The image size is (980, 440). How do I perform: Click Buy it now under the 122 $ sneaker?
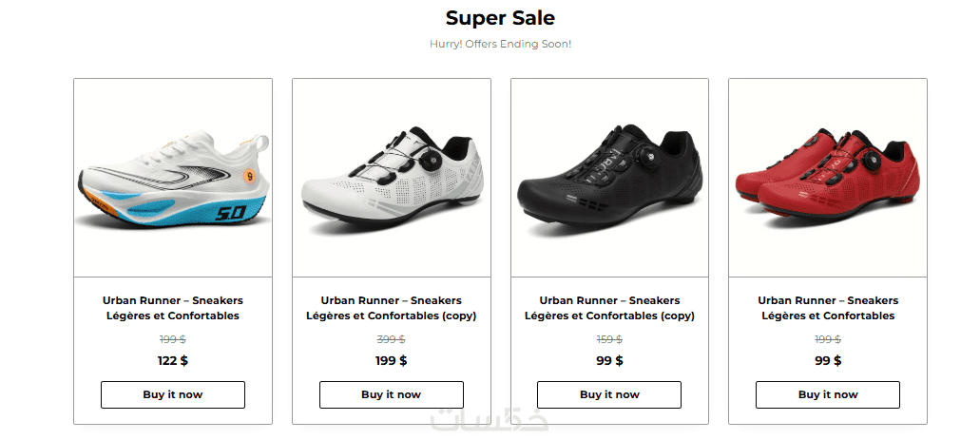pos(173,394)
